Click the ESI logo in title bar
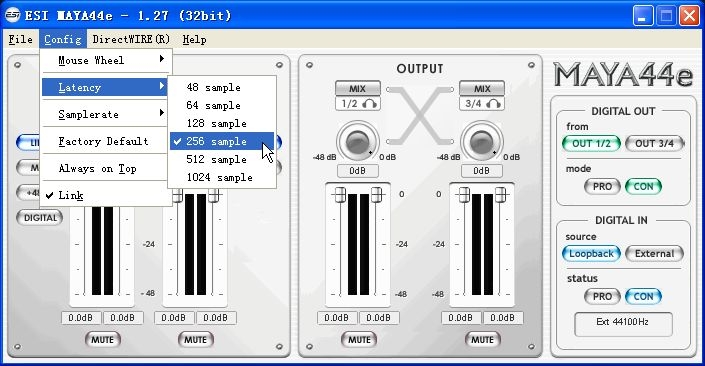Viewport: 705px width, 366px height. click(13, 15)
